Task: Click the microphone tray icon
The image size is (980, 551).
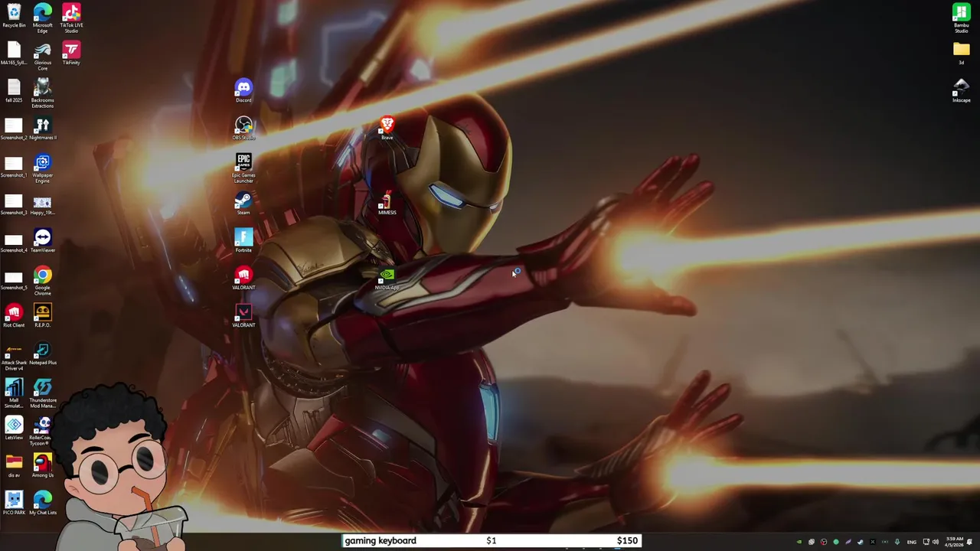Action: point(897,542)
